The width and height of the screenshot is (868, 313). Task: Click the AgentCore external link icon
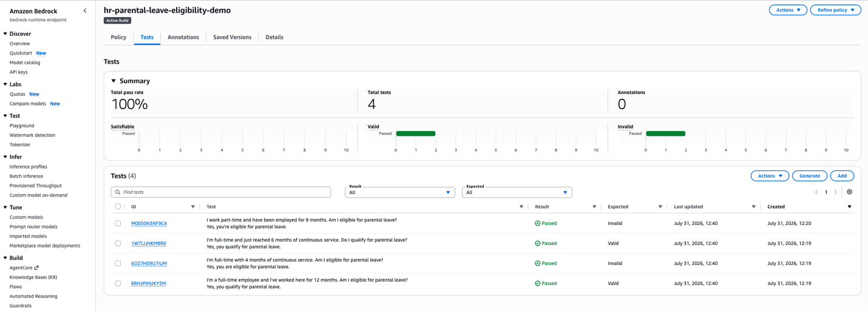tap(36, 268)
